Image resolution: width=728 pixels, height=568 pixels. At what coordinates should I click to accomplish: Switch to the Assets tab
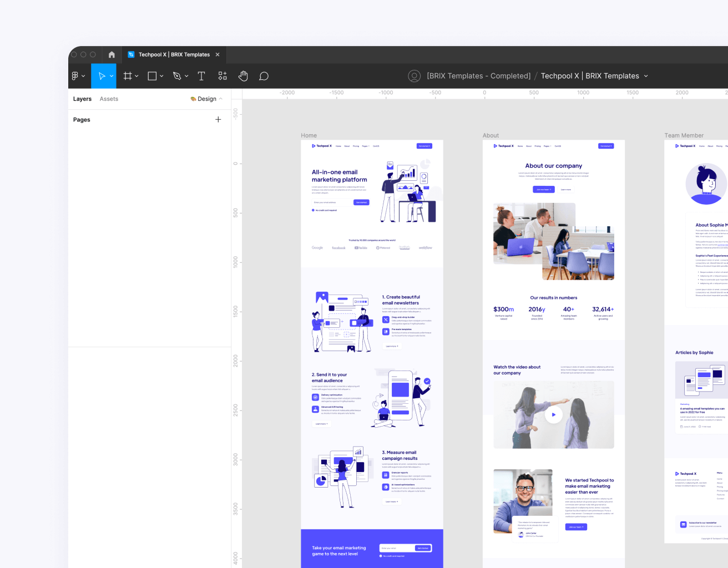[109, 99]
